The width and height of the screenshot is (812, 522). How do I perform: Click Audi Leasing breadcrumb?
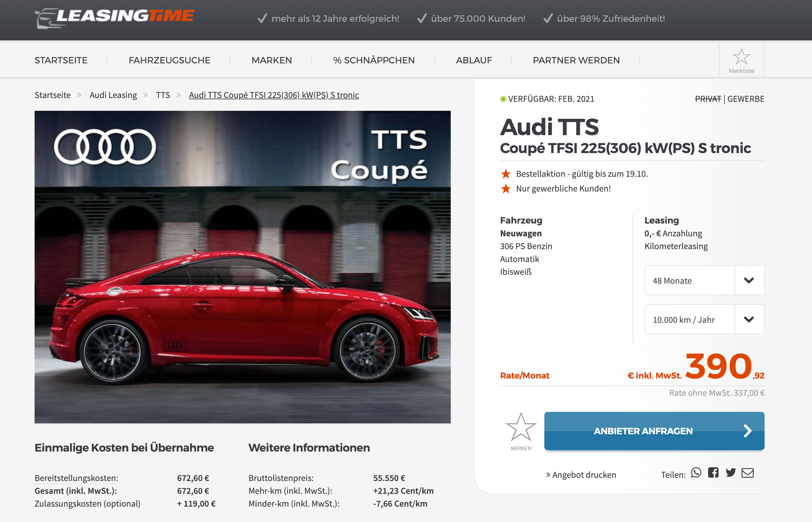pos(113,95)
